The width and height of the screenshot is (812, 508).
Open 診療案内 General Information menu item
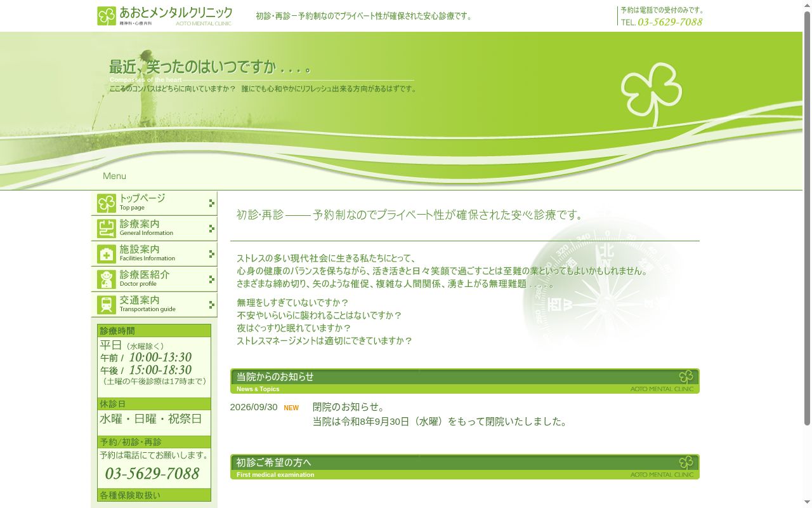point(154,229)
